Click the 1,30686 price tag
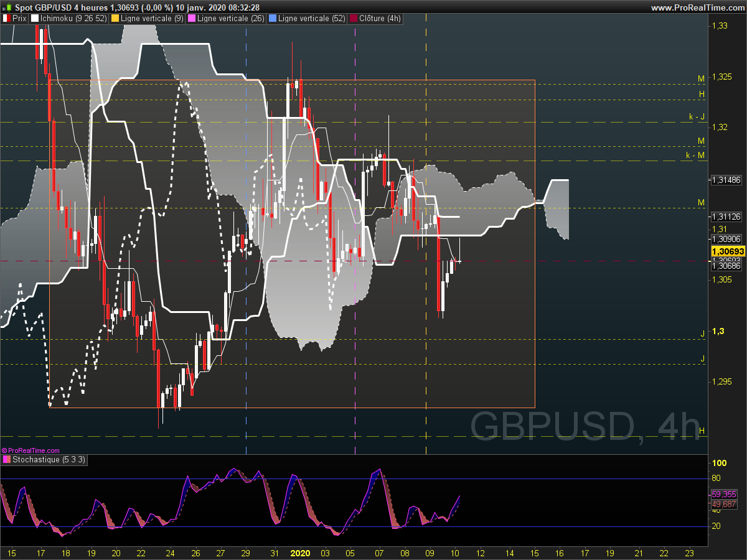Viewport: 747px width, 560px height. (726, 266)
